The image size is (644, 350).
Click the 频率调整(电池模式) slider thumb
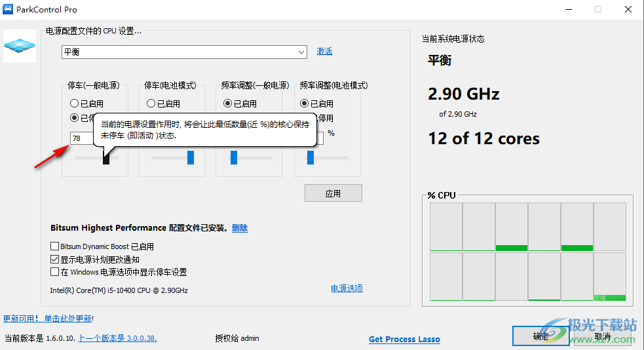pos(311,158)
